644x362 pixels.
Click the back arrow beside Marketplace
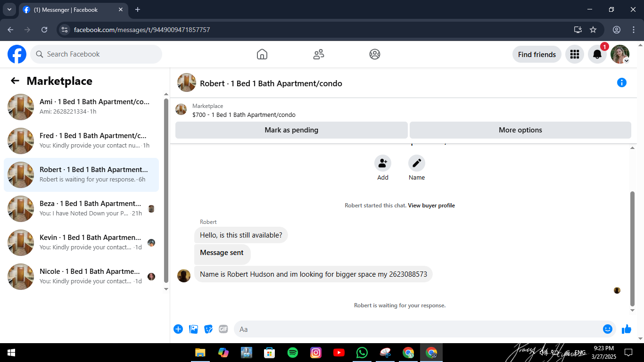(x=15, y=81)
